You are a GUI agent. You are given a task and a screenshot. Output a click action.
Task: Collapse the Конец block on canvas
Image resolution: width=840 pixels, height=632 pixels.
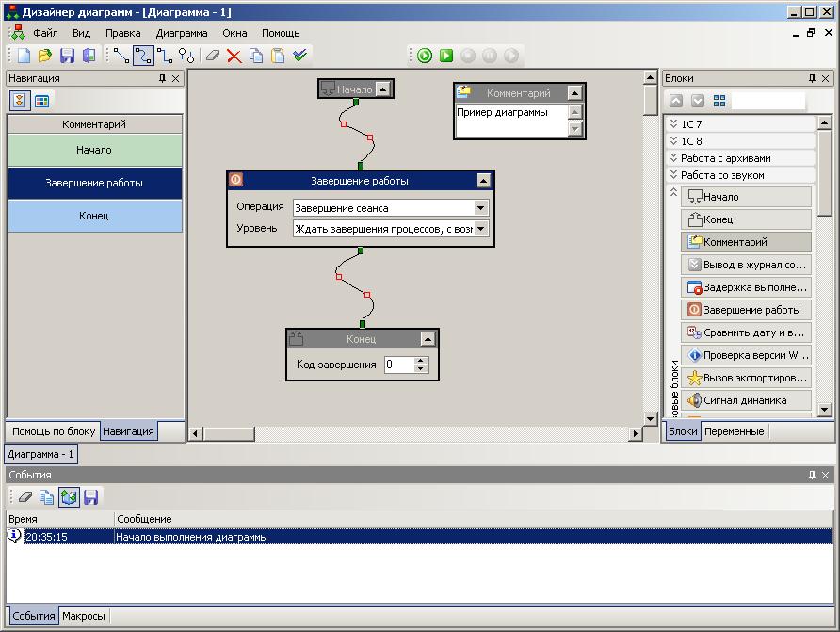click(428, 339)
